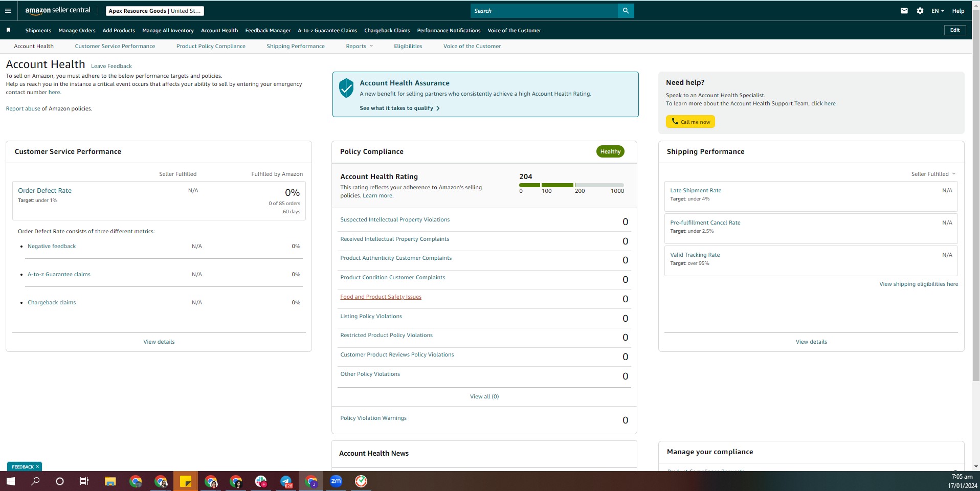Viewport: 980px width, 491px height.
Task: Switch to the Product Policy Compliance tab
Action: (211, 46)
